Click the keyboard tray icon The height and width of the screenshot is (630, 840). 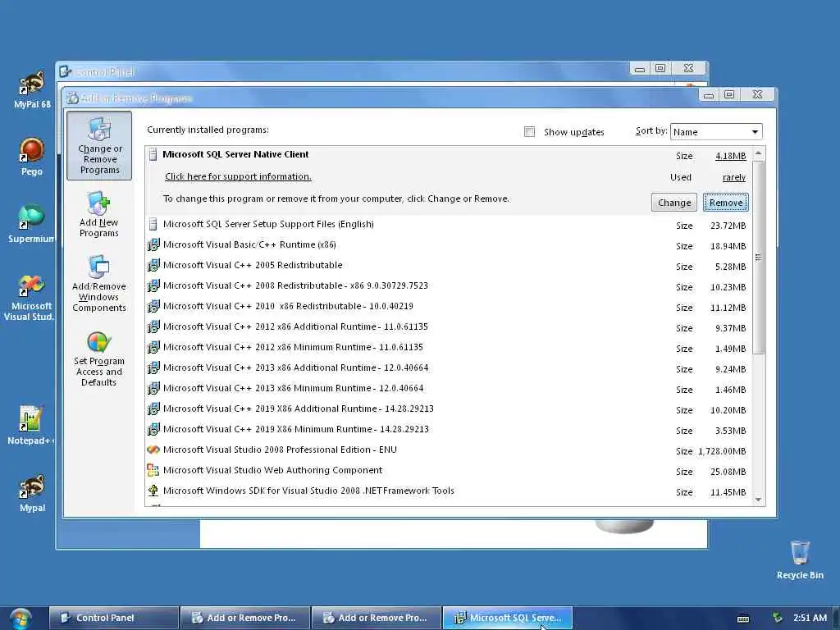pos(742,619)
